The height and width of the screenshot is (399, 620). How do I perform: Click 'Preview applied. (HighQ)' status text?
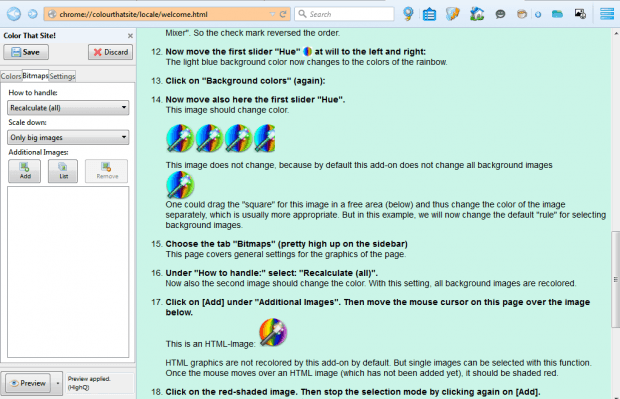tap(89, 383)
